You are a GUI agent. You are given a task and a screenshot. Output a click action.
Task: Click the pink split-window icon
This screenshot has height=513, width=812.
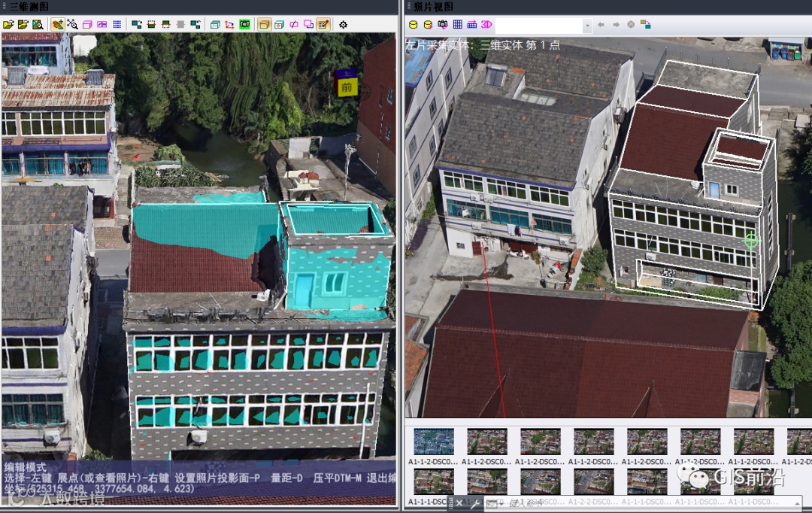point(102,24)
